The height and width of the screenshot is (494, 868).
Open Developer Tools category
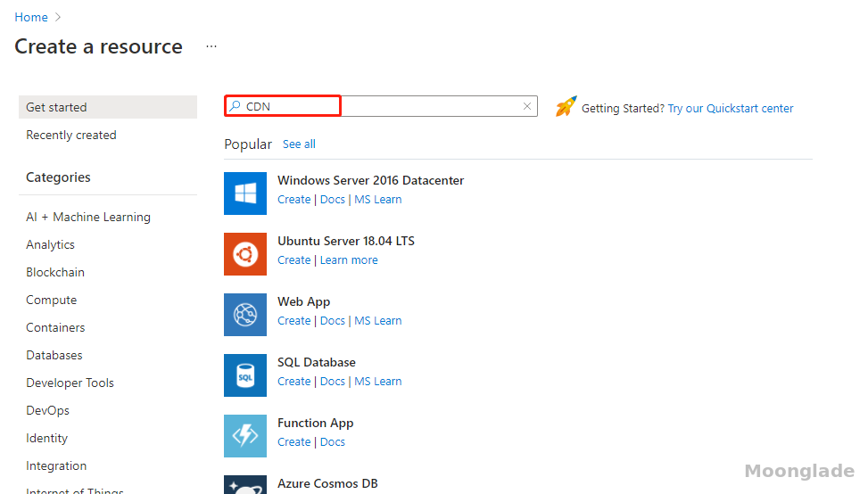tap(70, 383)
